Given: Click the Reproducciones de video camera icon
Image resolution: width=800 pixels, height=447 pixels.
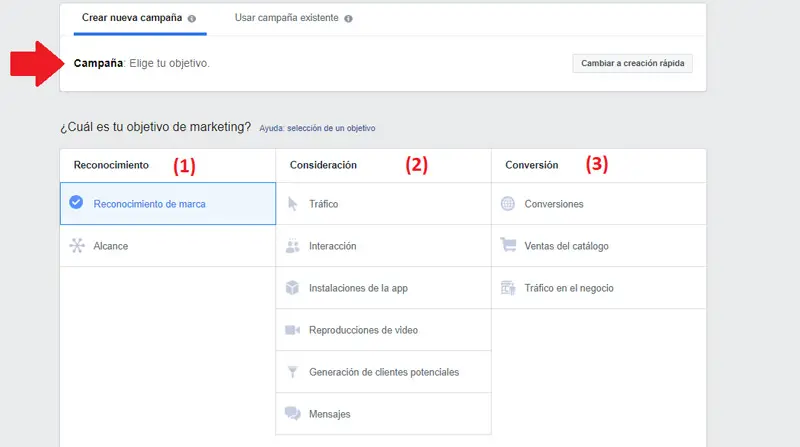Looking at the screenshot, I should point(293,330).
